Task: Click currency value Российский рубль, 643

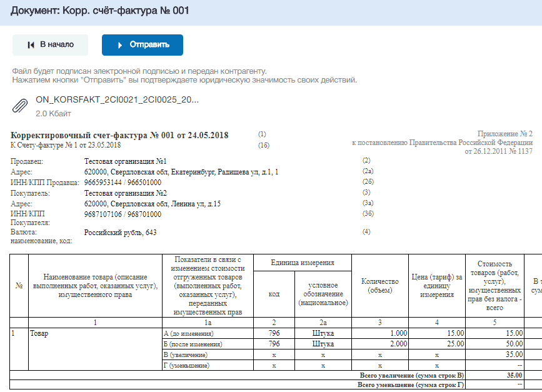Action: click(120, 233)
